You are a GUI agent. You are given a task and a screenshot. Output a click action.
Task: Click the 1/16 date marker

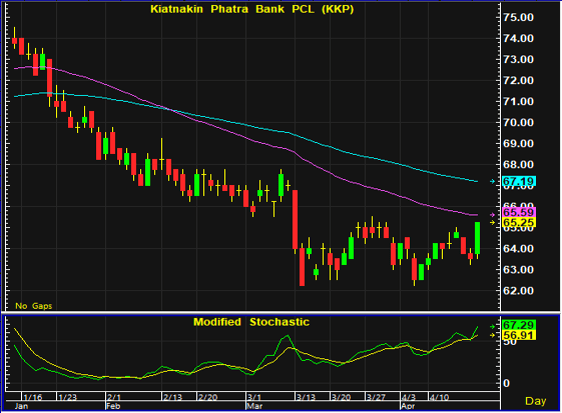tap(33, 397)
